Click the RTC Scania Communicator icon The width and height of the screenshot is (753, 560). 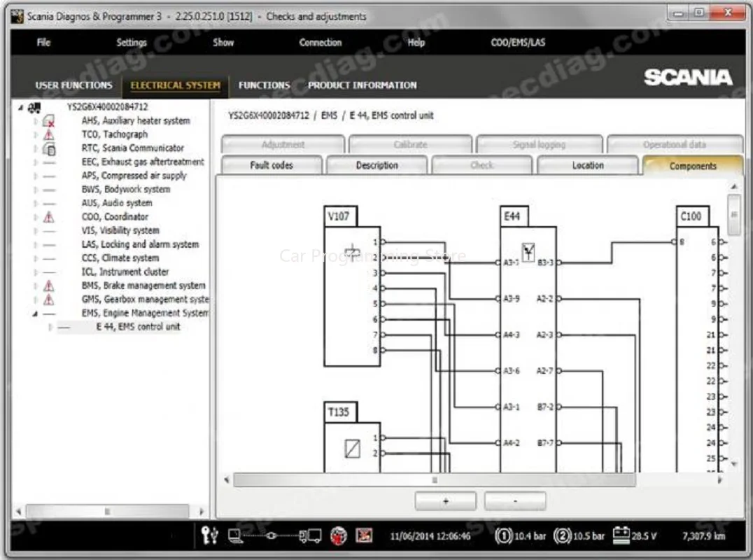(x=49, y=148)
